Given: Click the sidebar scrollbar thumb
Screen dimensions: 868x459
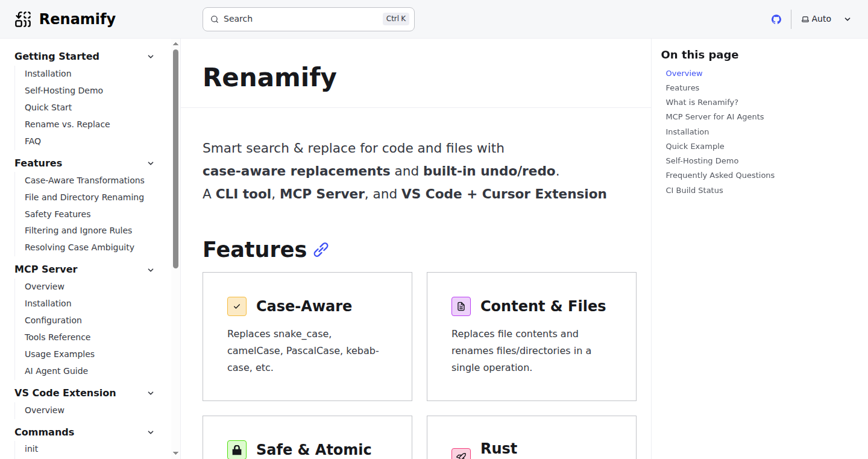Looking at the screenshot, I should [x=176, y=159].
